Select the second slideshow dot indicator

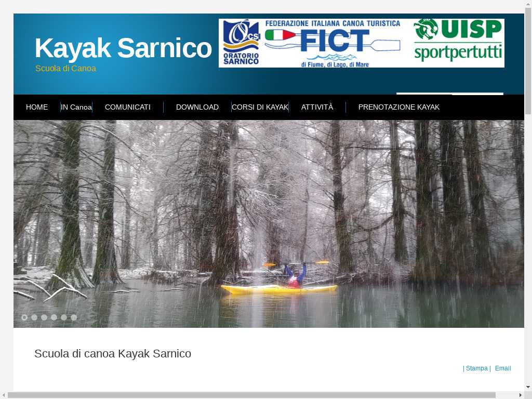[x=34, y=317]
